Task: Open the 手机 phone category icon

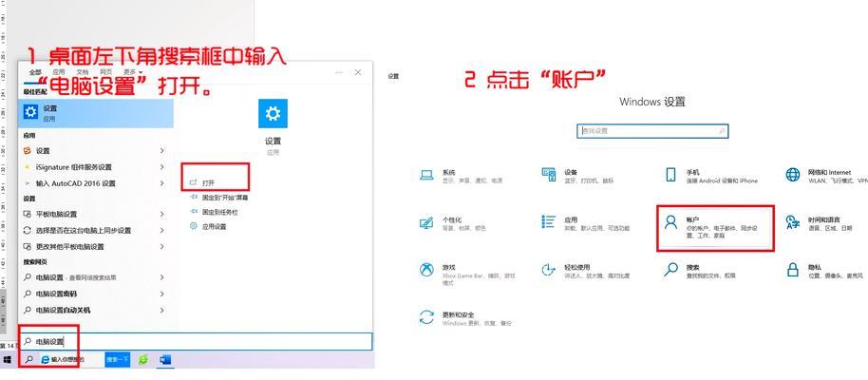Action: tap(670, 175)
